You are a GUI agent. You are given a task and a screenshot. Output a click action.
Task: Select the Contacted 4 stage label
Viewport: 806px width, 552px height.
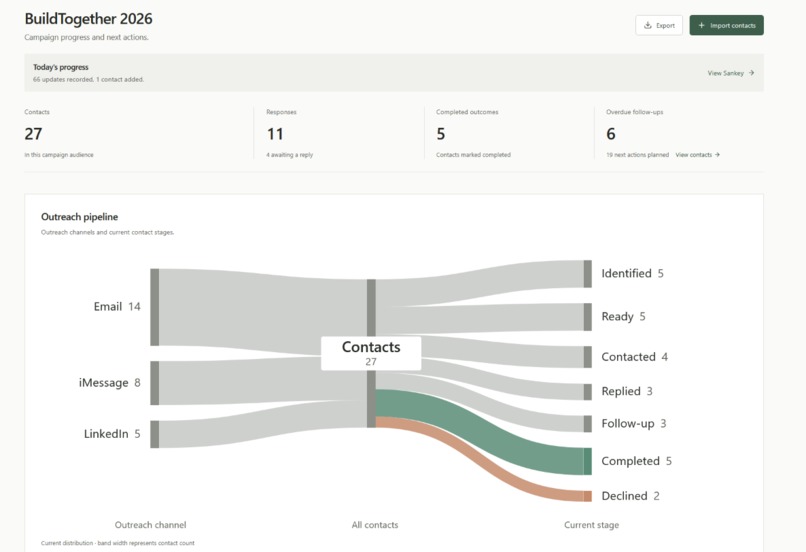(634, 357)
